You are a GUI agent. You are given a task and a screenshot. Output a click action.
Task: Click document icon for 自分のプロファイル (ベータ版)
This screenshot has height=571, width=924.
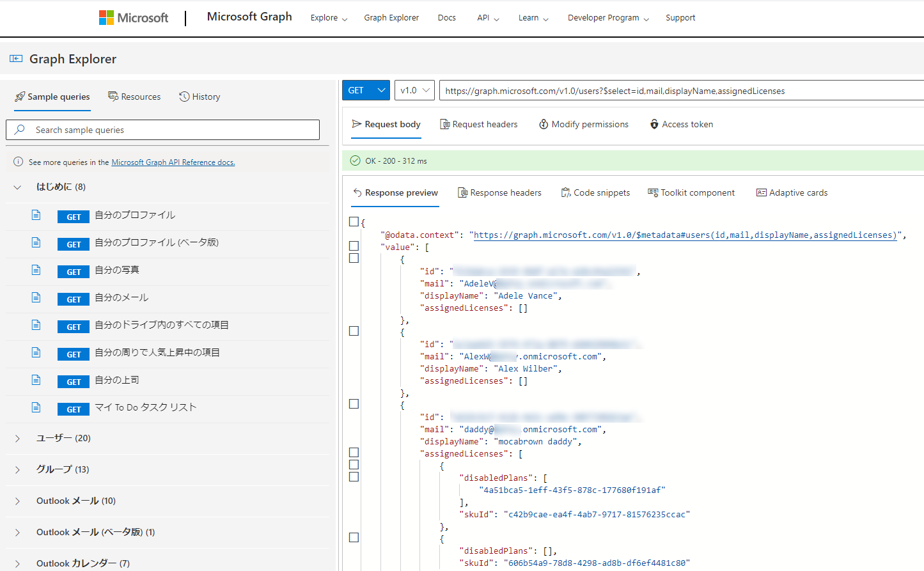click(x=36, y=243)
